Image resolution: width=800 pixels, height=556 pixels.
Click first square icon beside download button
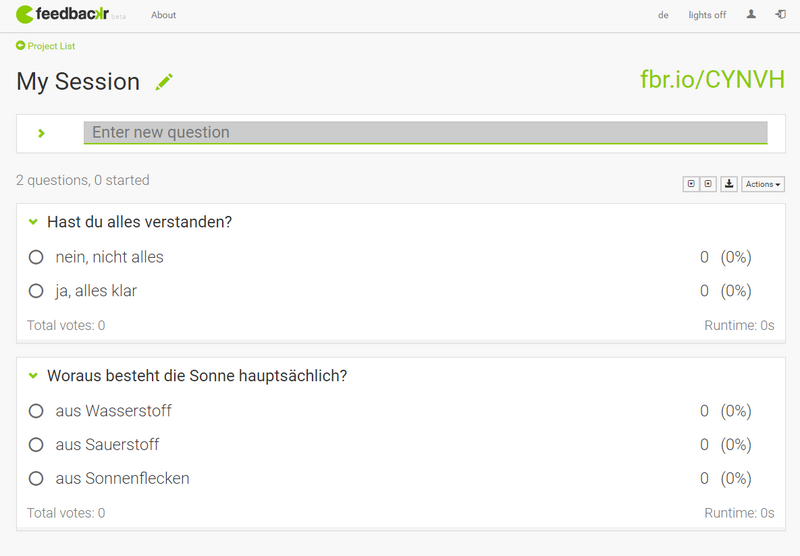click(691, 184)
